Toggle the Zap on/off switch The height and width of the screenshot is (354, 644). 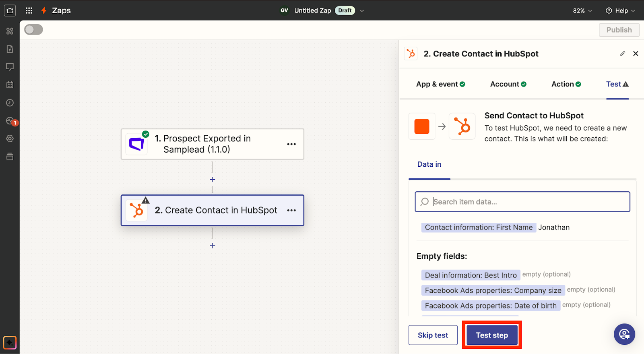33,30
